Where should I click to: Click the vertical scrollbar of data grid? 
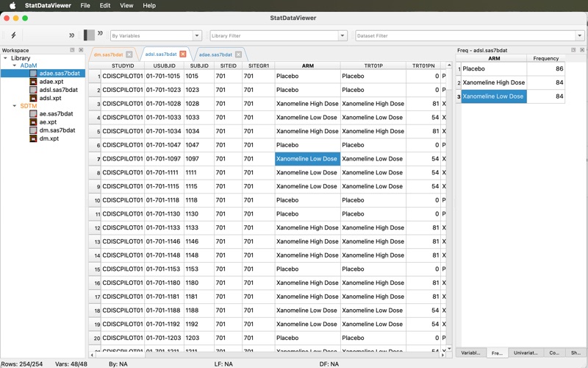tap(449, 207)
